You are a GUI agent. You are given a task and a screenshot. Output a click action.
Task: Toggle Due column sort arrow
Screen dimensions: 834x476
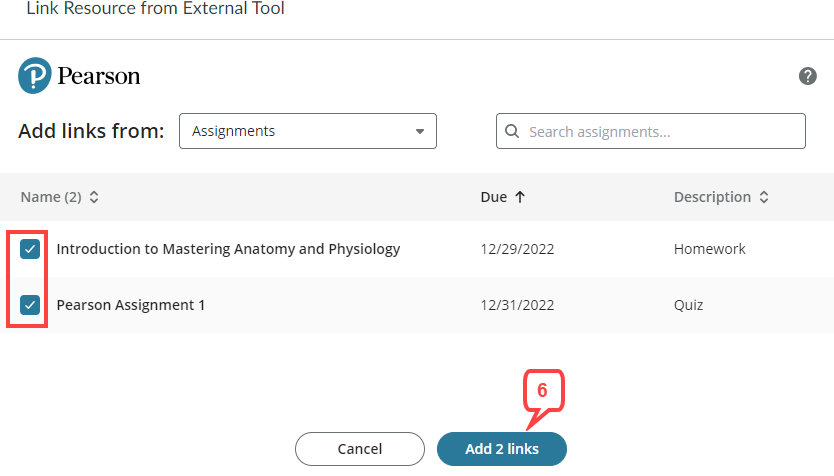tap(520, 197)
